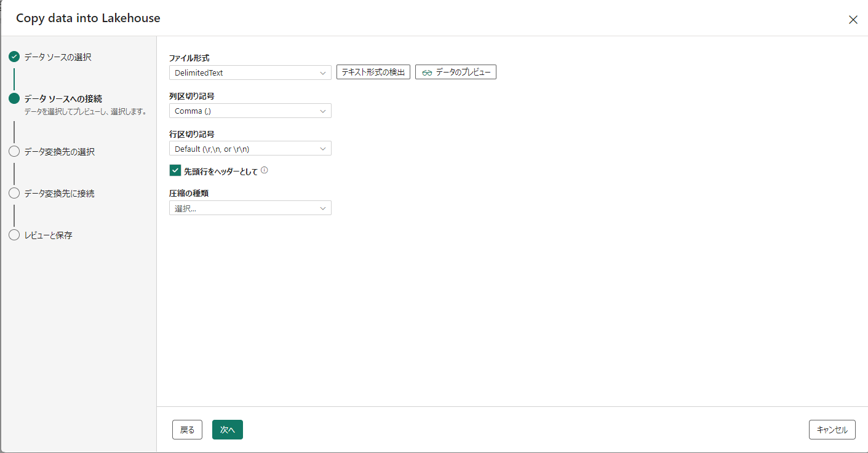This screenshot has width=868, height=453.
Task: Click the Copy data into Lakehouse title
Action: point(88,18)
